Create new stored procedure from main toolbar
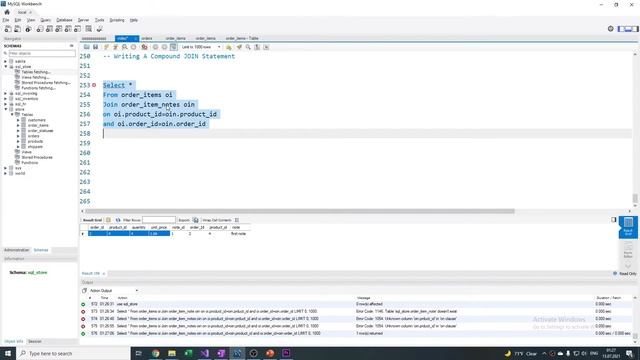This screenshot has height=360, width=640. [x=68, y=29]
